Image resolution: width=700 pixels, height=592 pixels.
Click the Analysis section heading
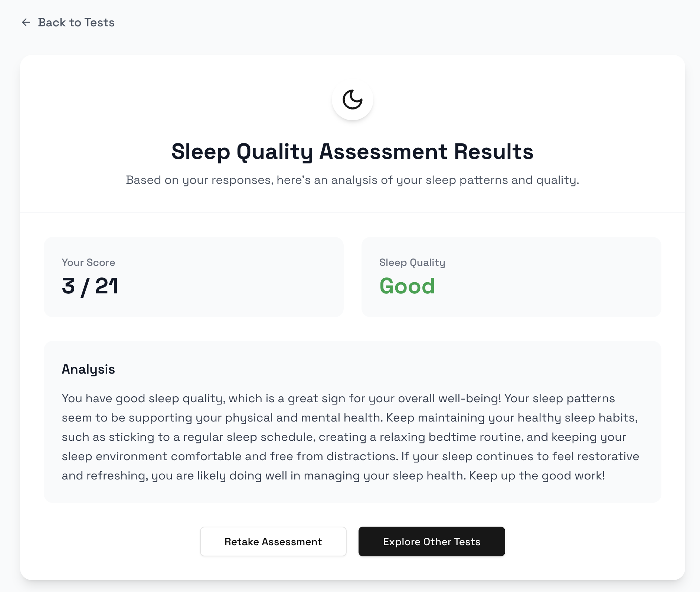(x=88, y=369)
